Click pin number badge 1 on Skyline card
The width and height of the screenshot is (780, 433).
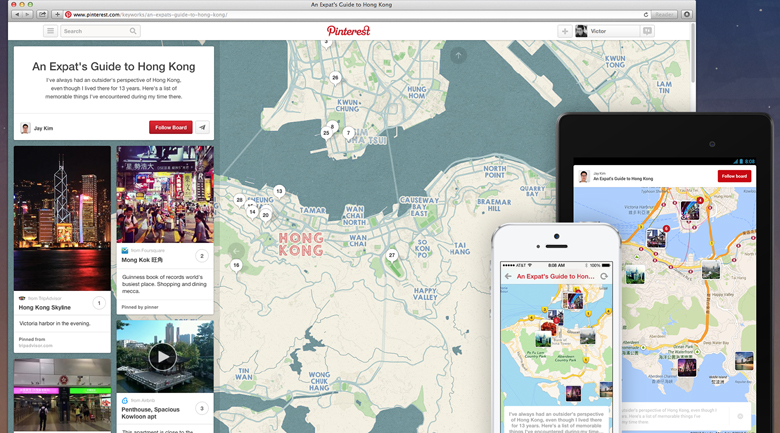tap(99, 303)
